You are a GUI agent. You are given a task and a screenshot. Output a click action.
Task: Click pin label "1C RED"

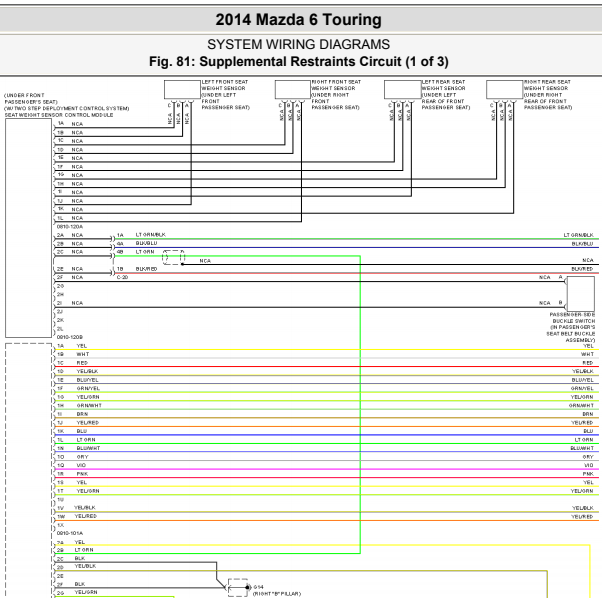click(x=72, y=363)
